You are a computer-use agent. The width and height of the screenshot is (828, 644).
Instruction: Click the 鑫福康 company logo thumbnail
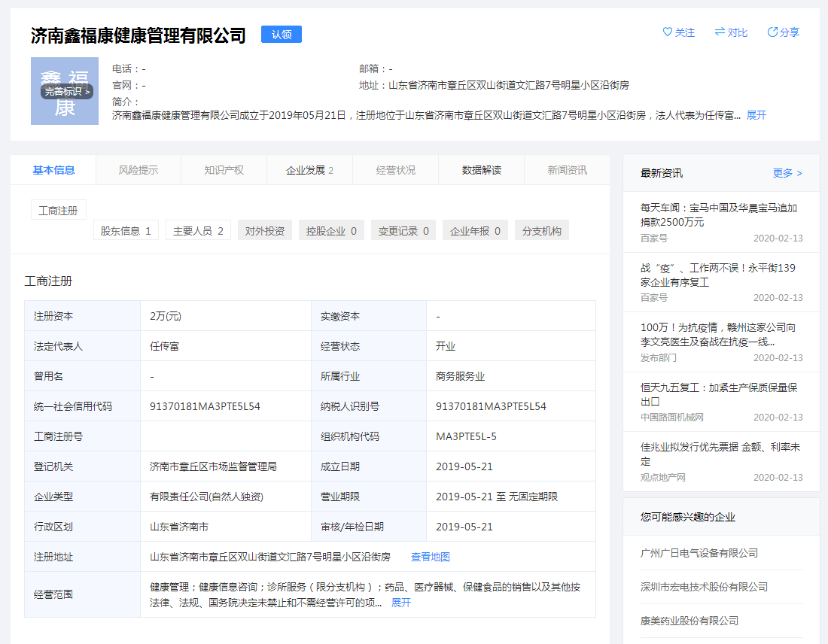65,91
